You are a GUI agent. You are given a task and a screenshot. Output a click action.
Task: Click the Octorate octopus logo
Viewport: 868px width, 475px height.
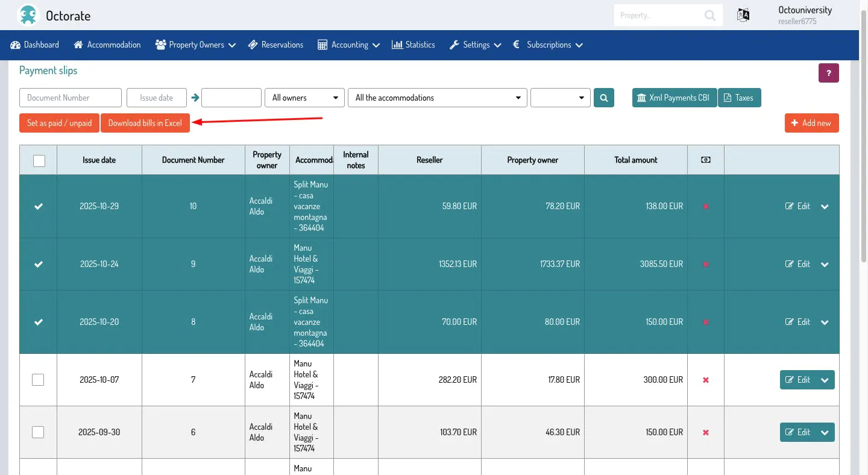28,15
